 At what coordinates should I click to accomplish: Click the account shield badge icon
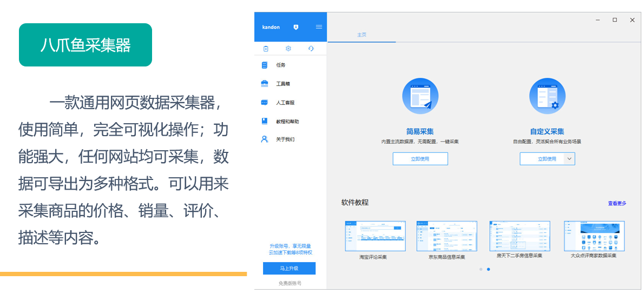(295, 27)
